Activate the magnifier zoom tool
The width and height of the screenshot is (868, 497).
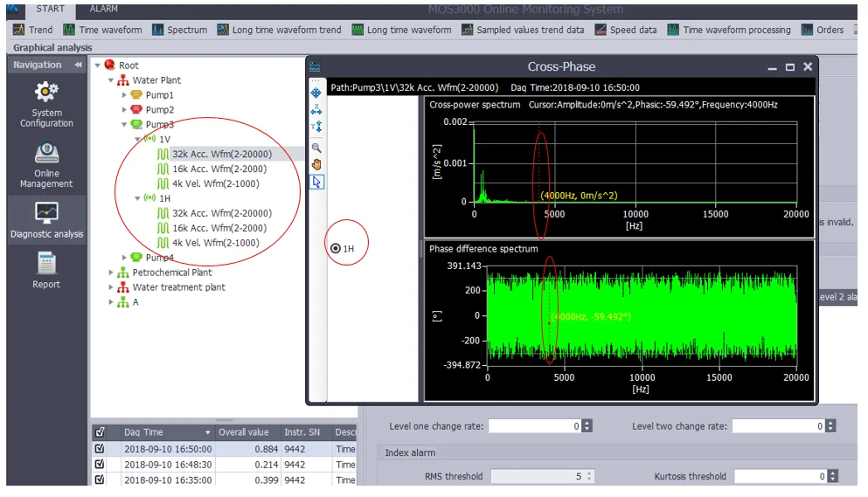coord(316,148)
